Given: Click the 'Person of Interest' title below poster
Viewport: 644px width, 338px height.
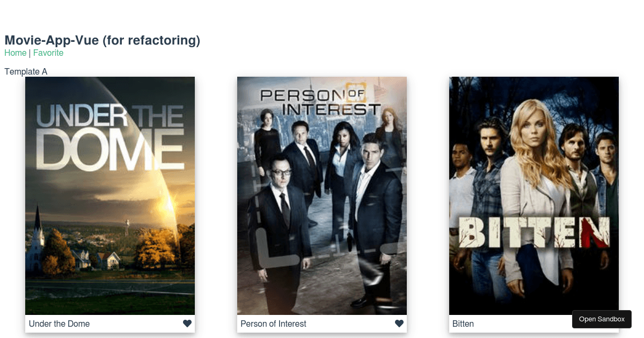Looking at the screenshot, I should 273,324.
